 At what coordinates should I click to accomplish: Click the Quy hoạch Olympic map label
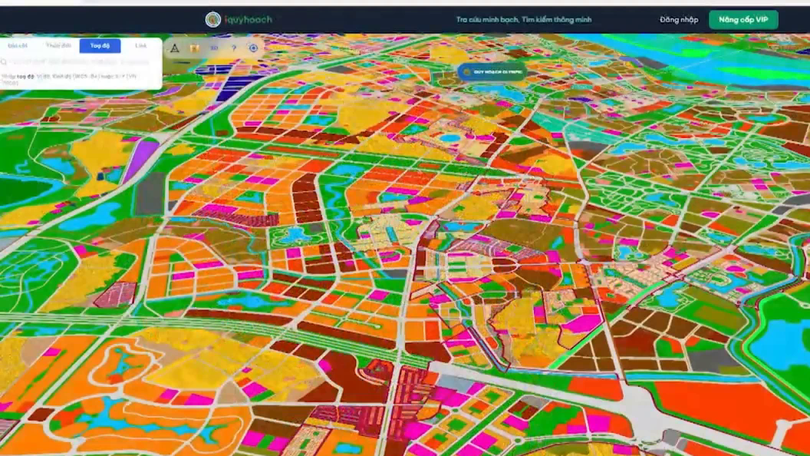492,72
